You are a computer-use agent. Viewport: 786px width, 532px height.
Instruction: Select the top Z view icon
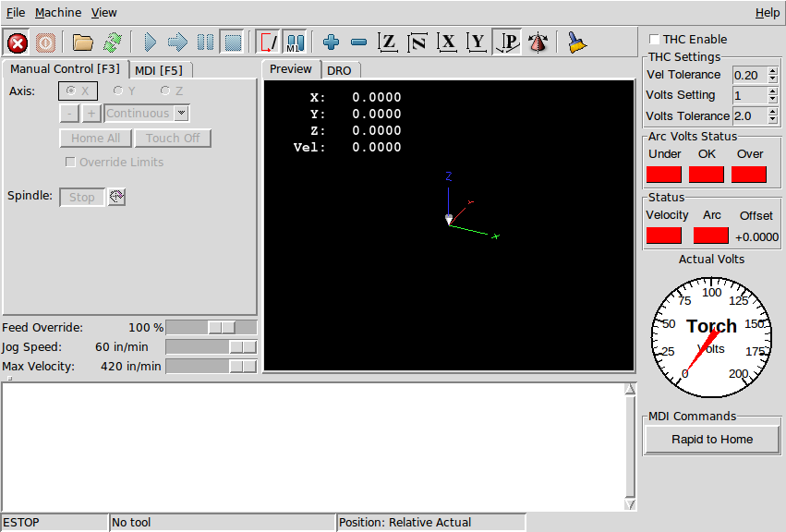click(388, 42)
